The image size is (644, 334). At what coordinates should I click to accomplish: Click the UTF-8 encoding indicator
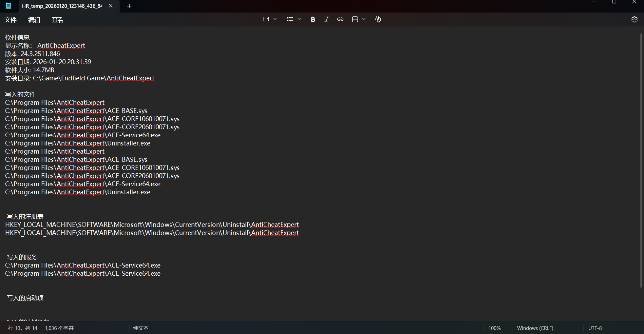pos(595,328)
